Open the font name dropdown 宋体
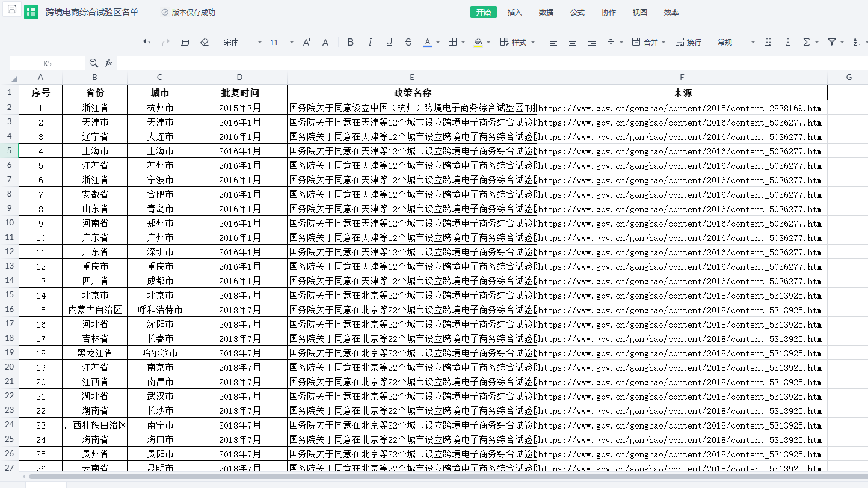 242,42
